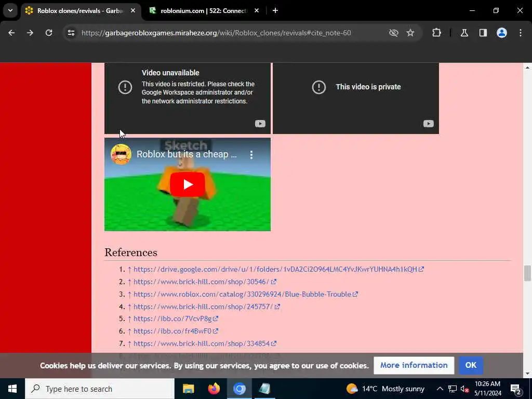The height and width of the screenshot is (399, 532).
Task: Click the muted volume tray icon
Action: (x=464, y=389)
